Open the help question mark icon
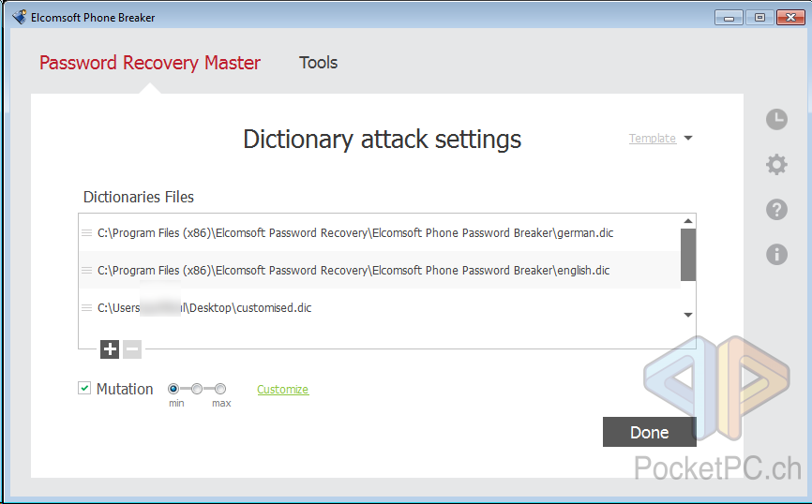This screenshot has width=812, height=504. 776,210
